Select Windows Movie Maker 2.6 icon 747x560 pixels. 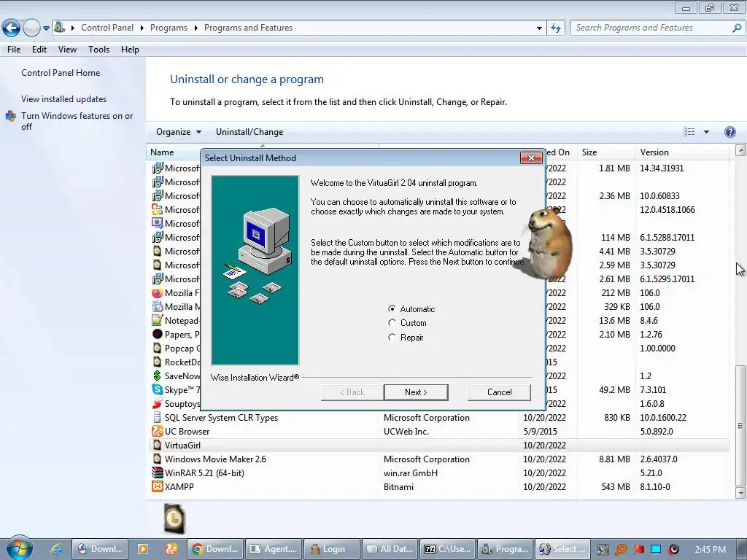158,459
